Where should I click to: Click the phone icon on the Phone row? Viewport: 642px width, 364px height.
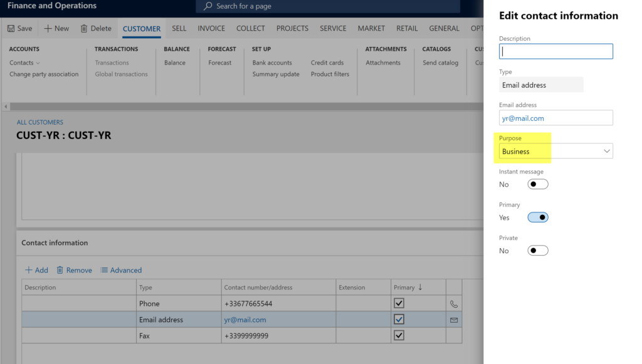(x=454, y=303)
